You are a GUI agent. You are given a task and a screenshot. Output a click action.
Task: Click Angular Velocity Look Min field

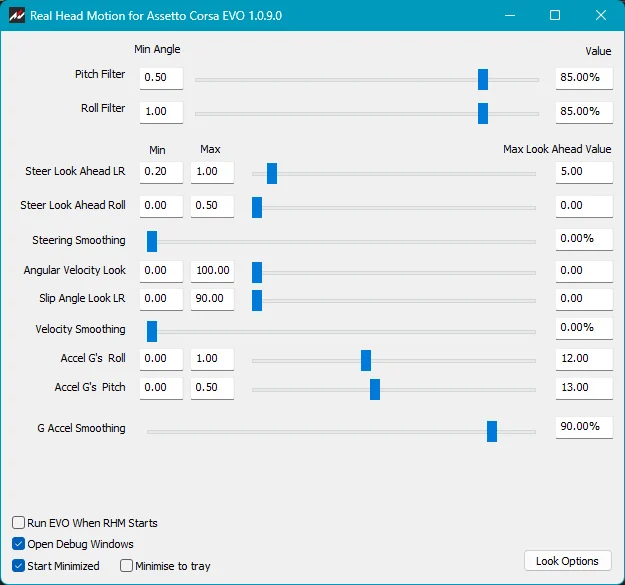161,271
